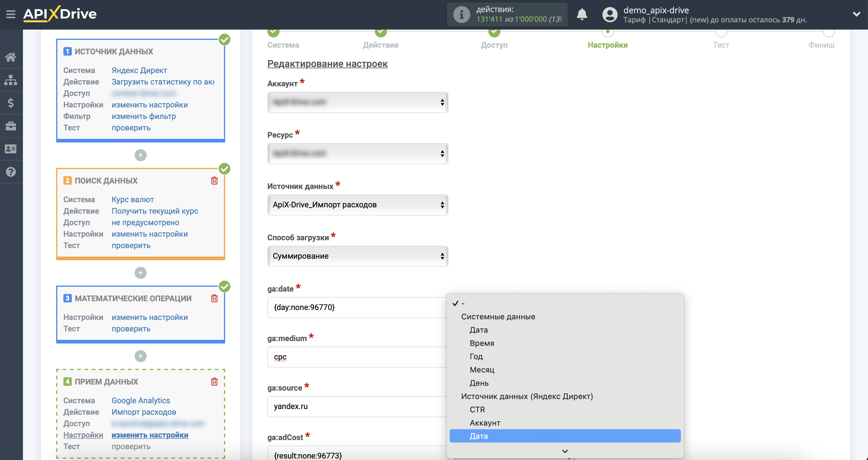Open the actions info icon
This screenshot has height=460, width=868.
[x=461, y=14]
